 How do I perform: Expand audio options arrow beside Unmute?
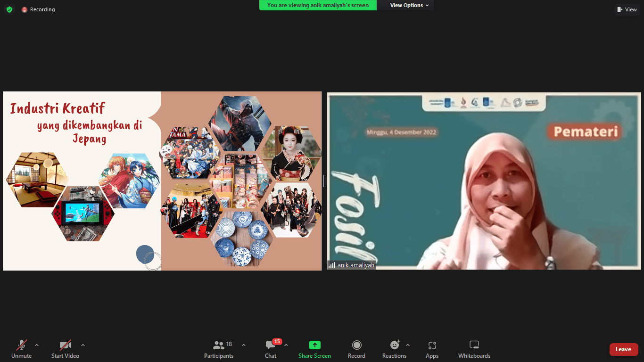pos(37,345)
